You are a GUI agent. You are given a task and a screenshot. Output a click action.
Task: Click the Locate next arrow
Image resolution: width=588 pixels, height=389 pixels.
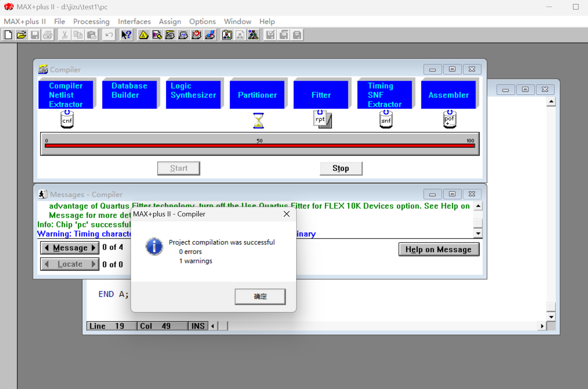tap(94, 264)
